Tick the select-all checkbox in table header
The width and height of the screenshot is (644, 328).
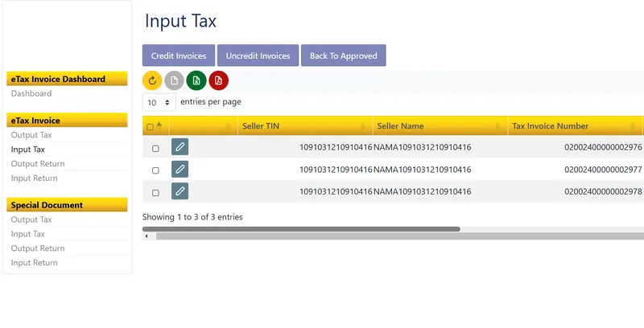pyautogui.click(x=151, y=127)
